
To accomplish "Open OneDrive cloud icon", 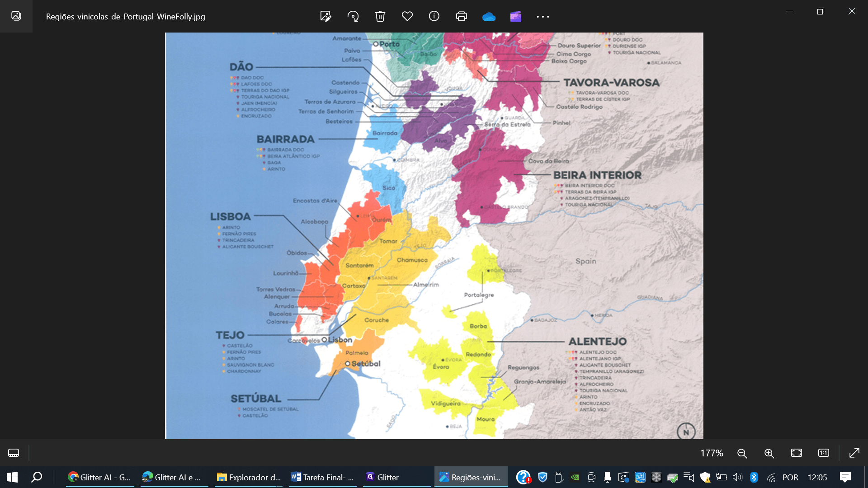I will pyautogui.click(x=489, y=17).
